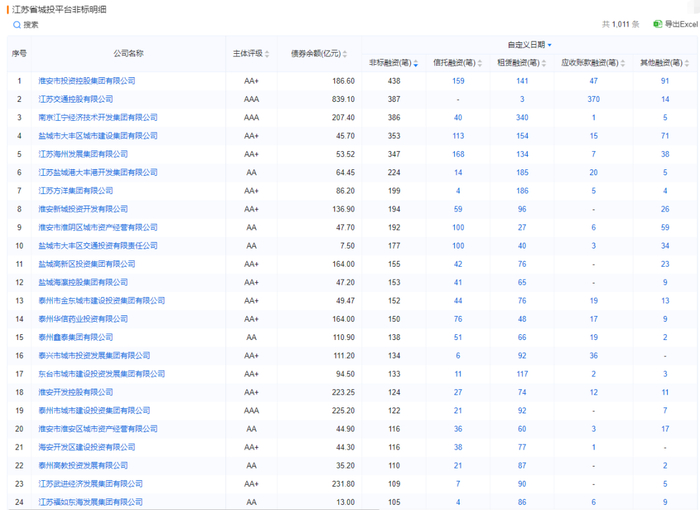Open 江苏盐城港大丰港开发集团有限公司 link
Viewport: 700px width, 510px height.
click(x=98, y=172)
